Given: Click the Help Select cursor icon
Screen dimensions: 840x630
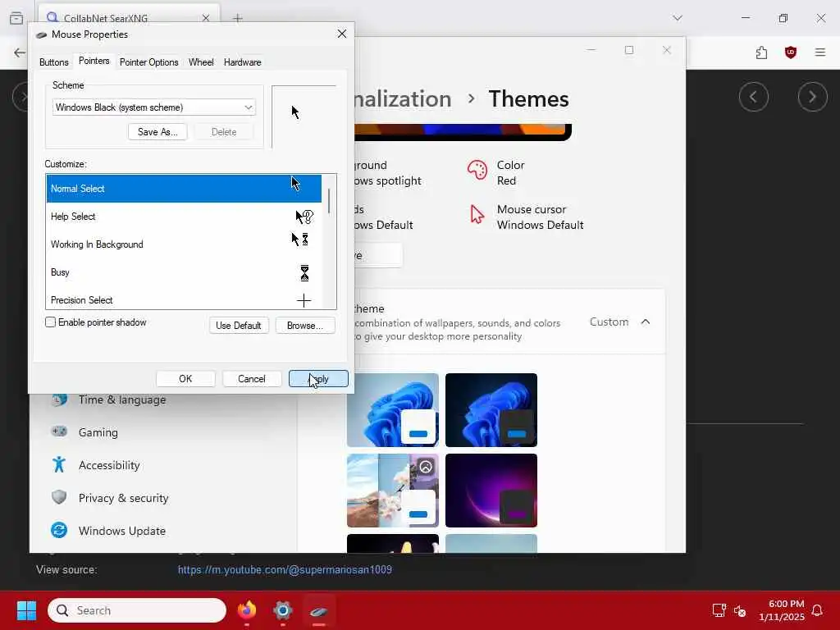Looking at the screenshot, I should pyautogui.click(x=304, y=217).
